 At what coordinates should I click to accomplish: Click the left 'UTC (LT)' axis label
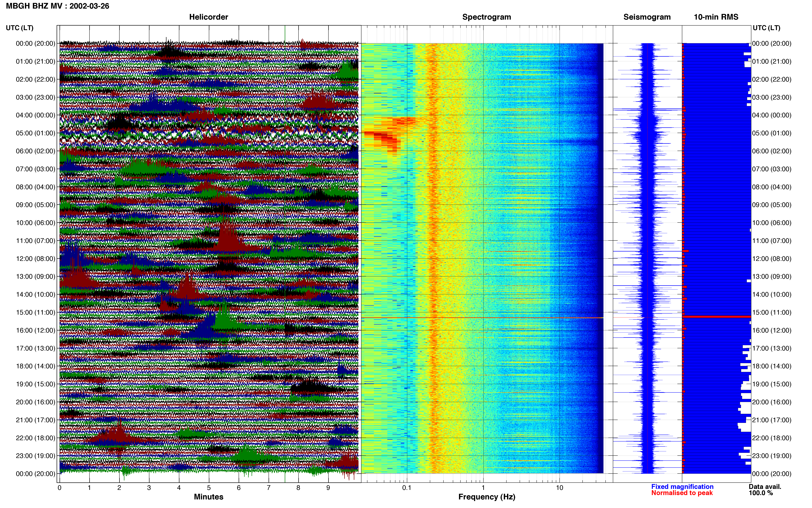click(x=19, y=28)
